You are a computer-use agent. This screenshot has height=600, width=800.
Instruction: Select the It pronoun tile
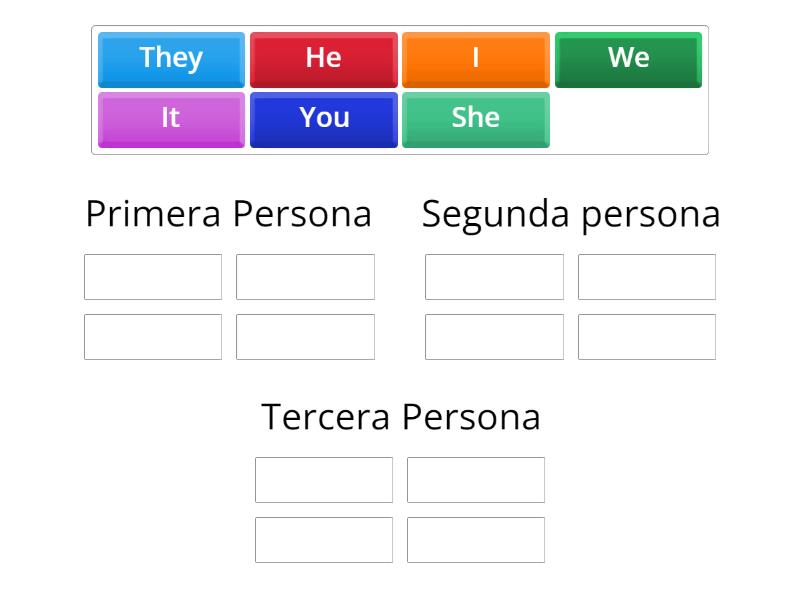(170, 118)
